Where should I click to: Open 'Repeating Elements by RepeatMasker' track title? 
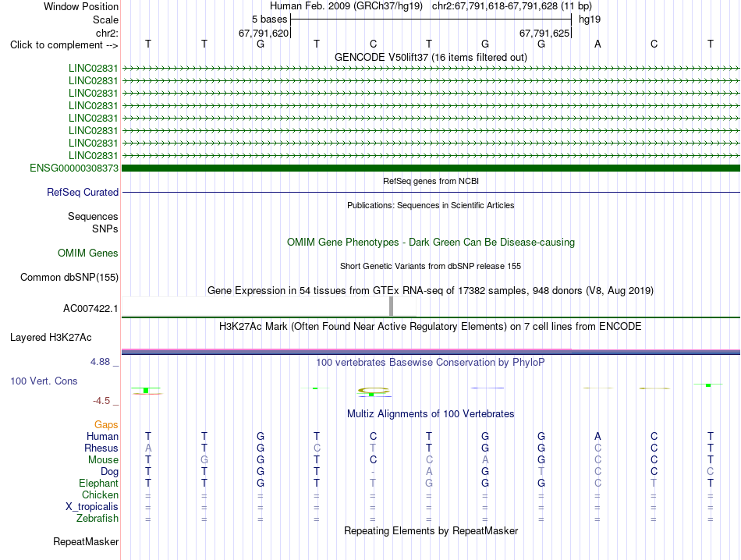click(x=431, y=530)
